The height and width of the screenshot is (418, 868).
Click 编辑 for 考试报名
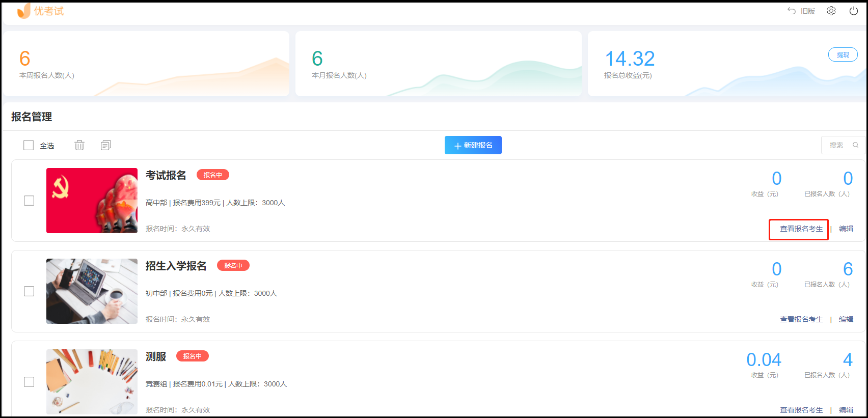(x=846, y=229)
